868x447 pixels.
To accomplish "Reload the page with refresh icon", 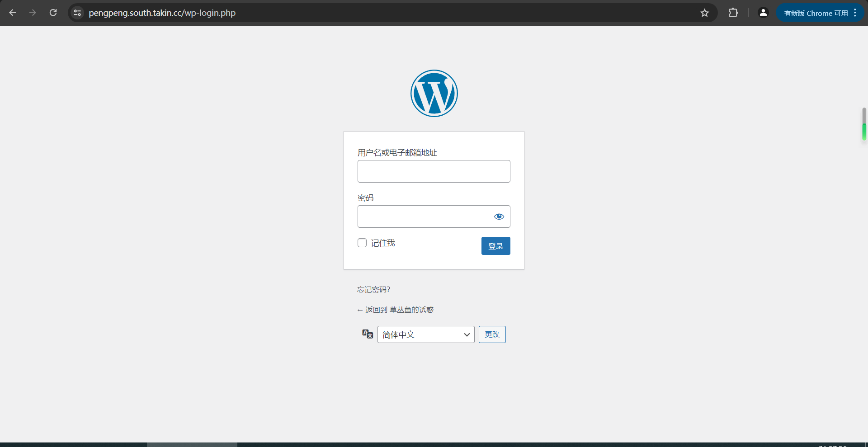I will tap(53, 13).
